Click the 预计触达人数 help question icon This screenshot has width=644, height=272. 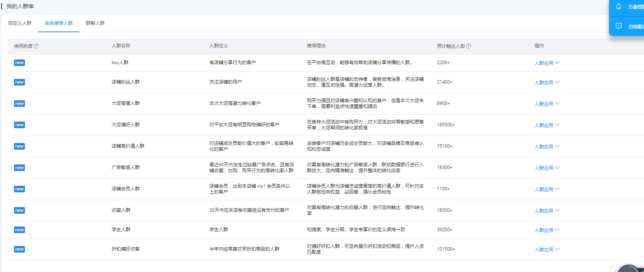click(469, 46)
